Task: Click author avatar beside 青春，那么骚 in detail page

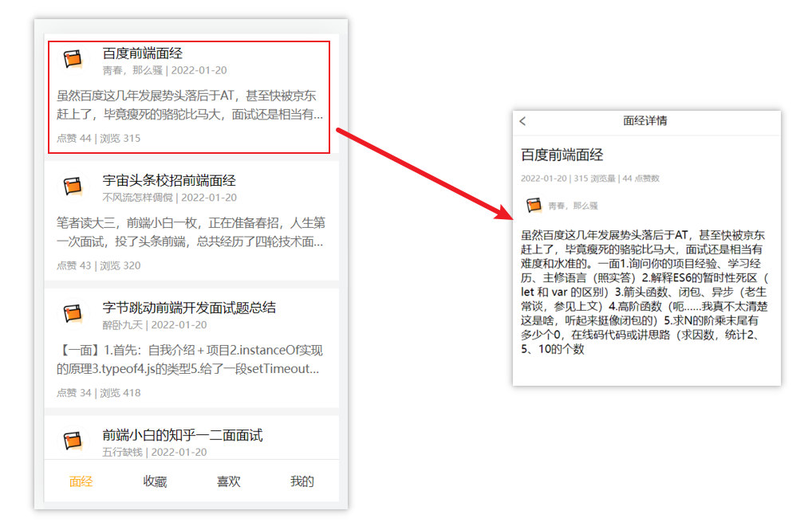Action: pyautogui.click(x=534, y=205)
